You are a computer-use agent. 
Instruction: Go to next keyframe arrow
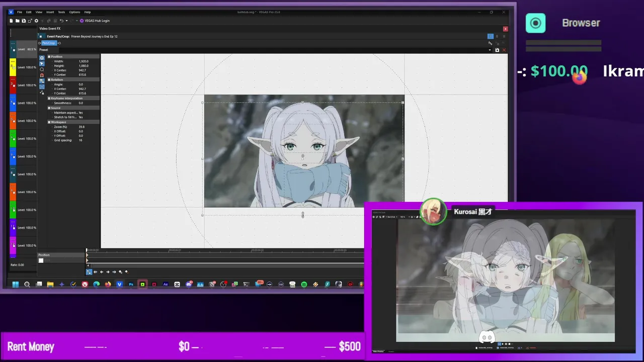pos(108,272)
